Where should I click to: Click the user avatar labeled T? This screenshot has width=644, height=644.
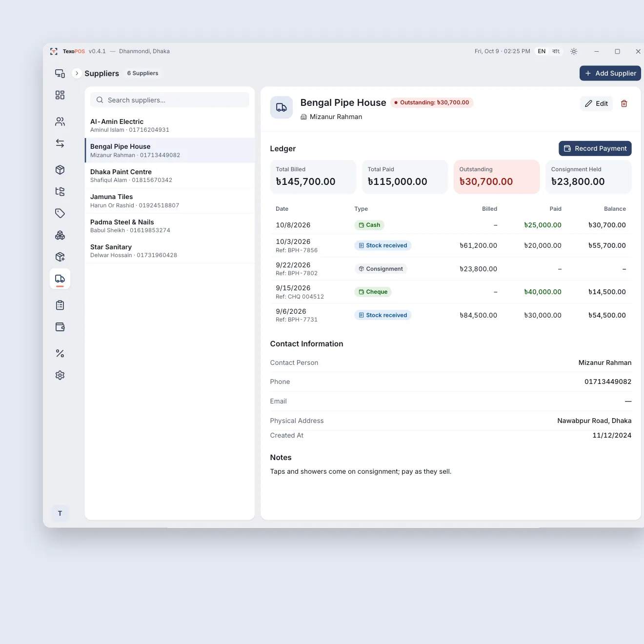[60, 513]
